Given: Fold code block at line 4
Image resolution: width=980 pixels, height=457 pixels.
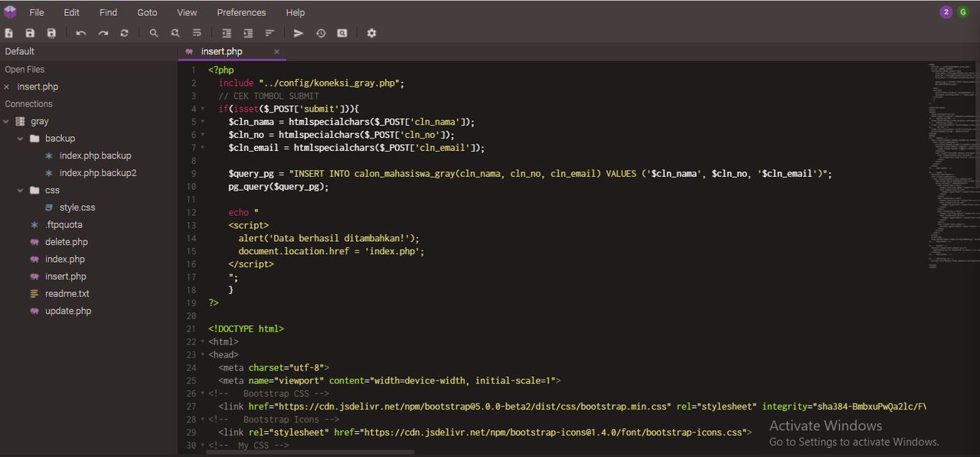Looking at the screenshot, I should [x=202, y=109].
